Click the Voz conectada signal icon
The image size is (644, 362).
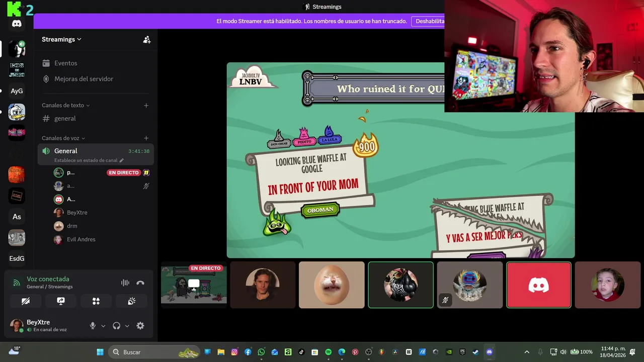click(16, 283)
